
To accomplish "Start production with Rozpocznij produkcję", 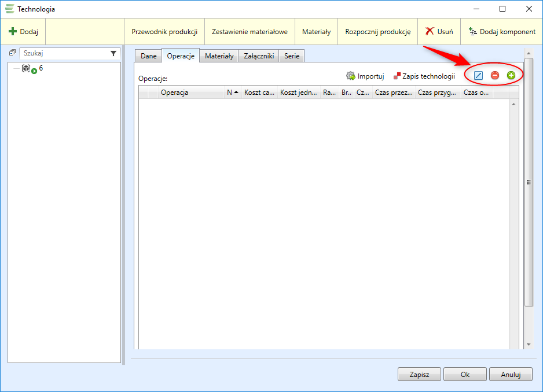I will pyautogui.click(x=377, y=32).
